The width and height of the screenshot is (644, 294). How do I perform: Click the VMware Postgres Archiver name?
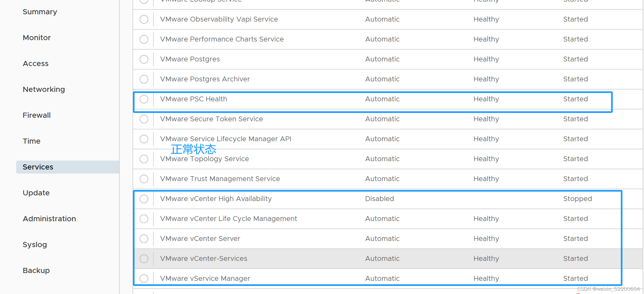pyautogui.click(x=205, y=79)
